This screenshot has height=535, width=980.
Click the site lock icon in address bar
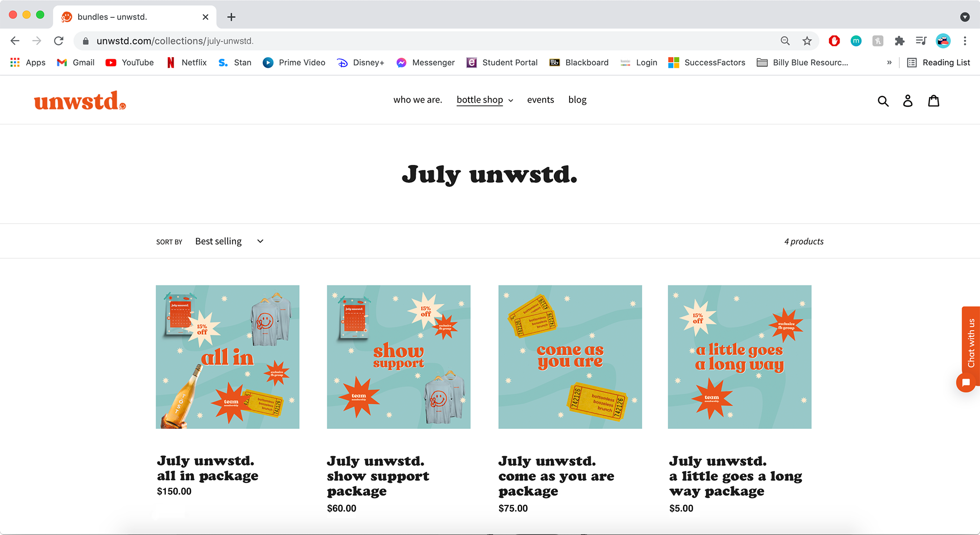86,41
